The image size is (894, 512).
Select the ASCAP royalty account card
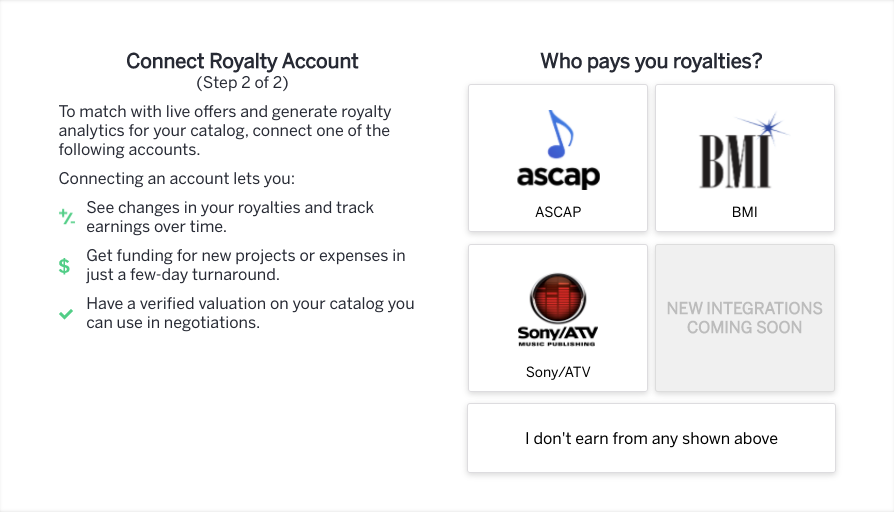[558, 158]
